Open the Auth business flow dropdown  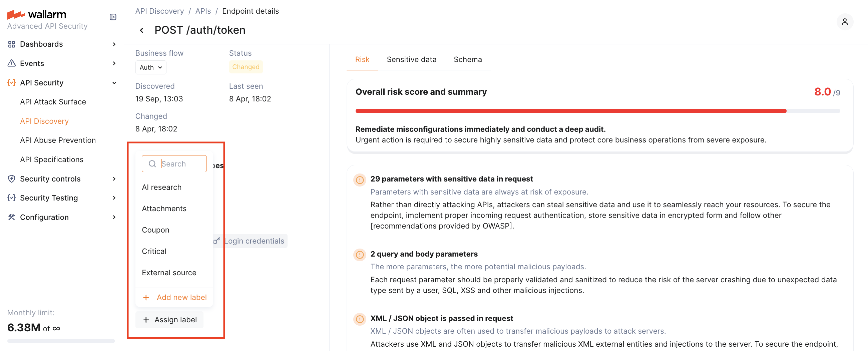tap(150, 67)
